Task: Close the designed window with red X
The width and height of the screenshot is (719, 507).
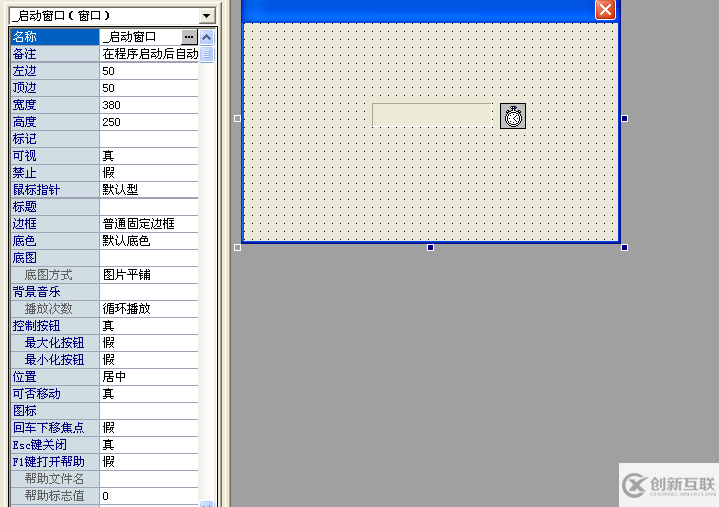Action: [x=605, y=9]
